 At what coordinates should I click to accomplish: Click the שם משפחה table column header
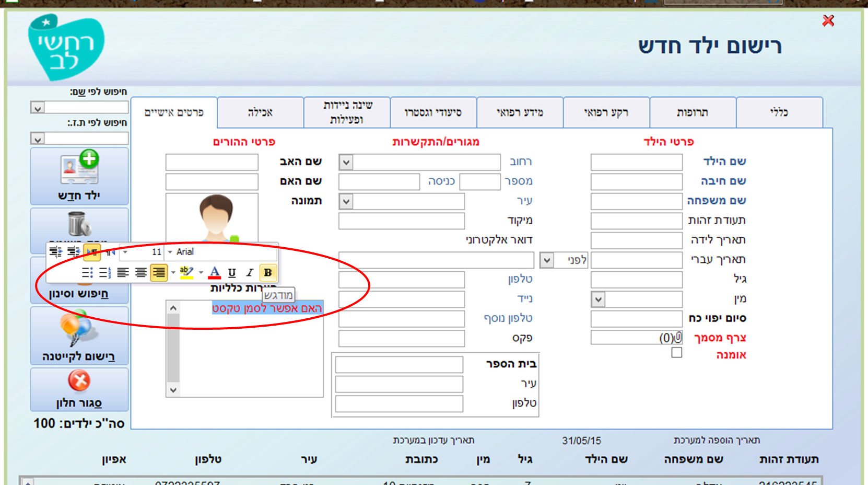tap(694, 459)
